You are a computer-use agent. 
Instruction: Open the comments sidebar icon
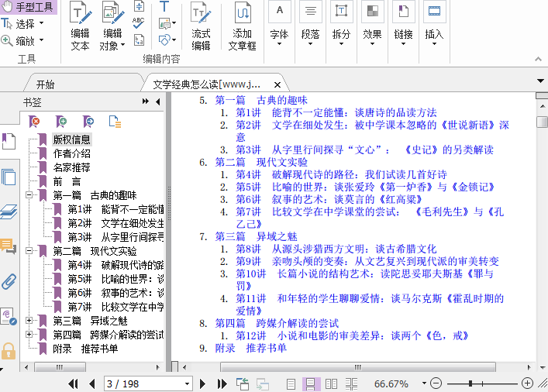9,246
